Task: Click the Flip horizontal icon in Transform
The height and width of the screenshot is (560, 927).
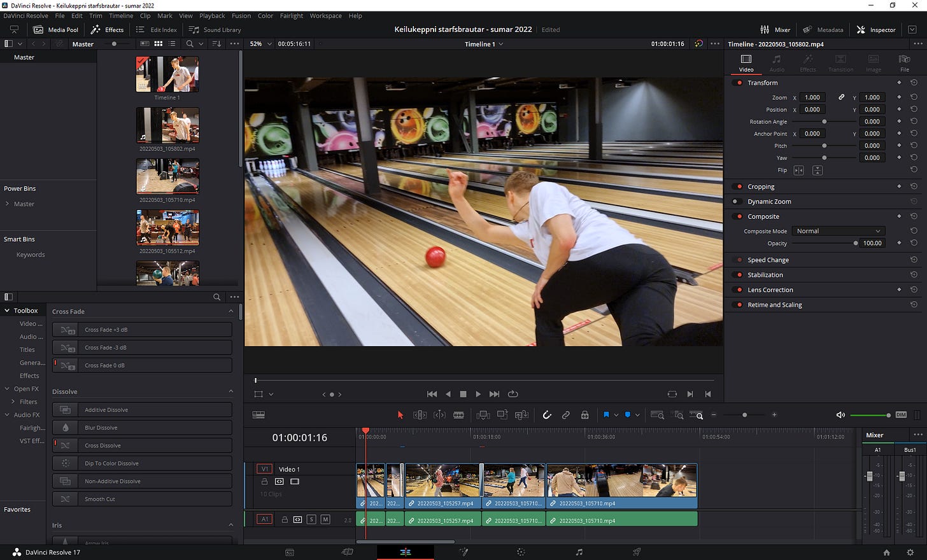Action: [x=798, y=171]
